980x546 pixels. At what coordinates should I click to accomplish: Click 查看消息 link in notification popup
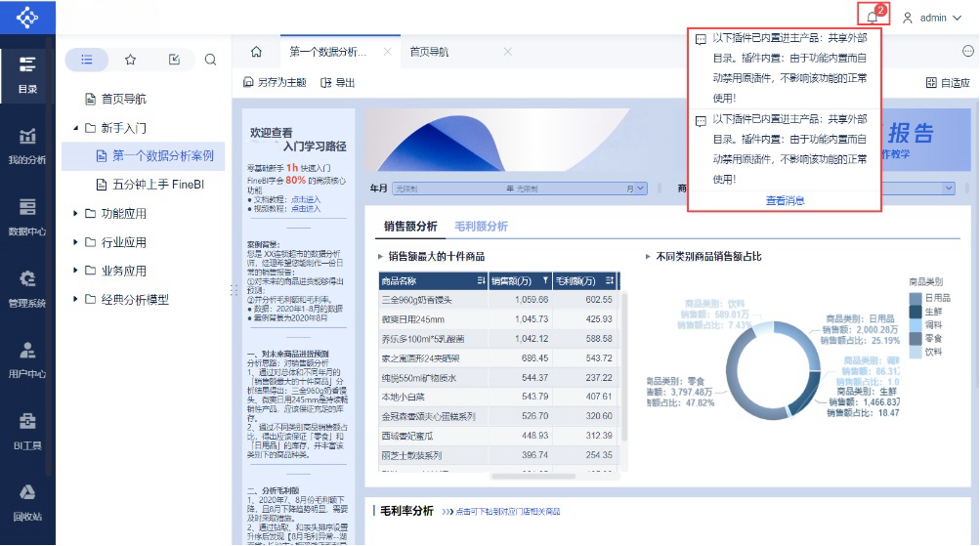coord(785,200)
